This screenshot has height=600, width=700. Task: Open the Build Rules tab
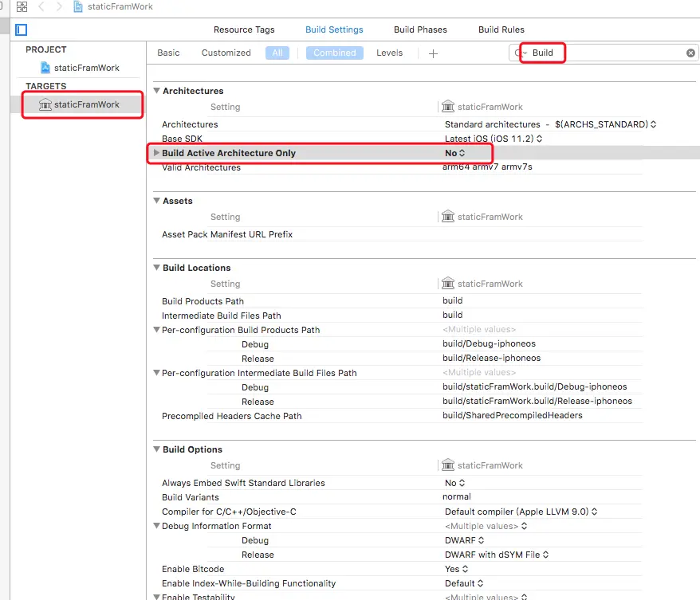(501, 29)
